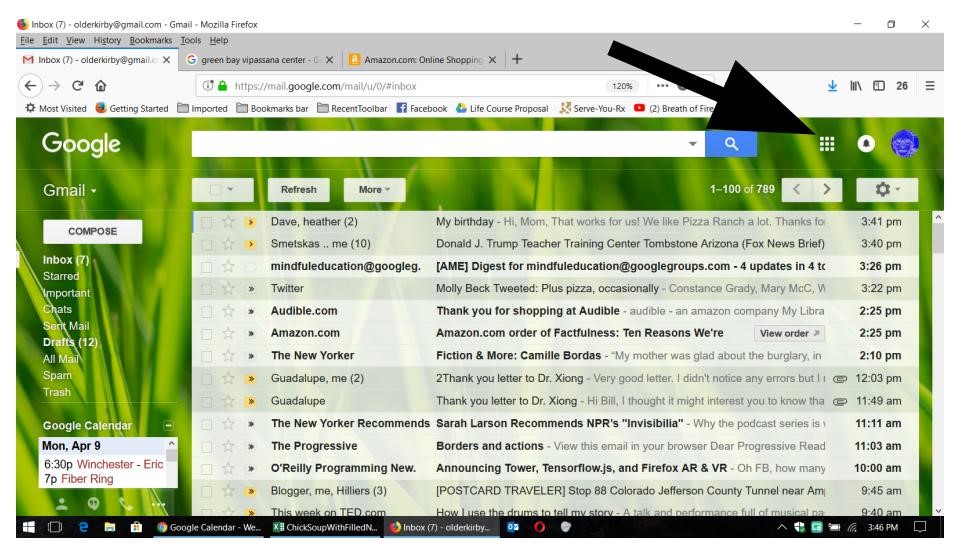
Task: Click the COMPOSE button
Action: (93, 232)
